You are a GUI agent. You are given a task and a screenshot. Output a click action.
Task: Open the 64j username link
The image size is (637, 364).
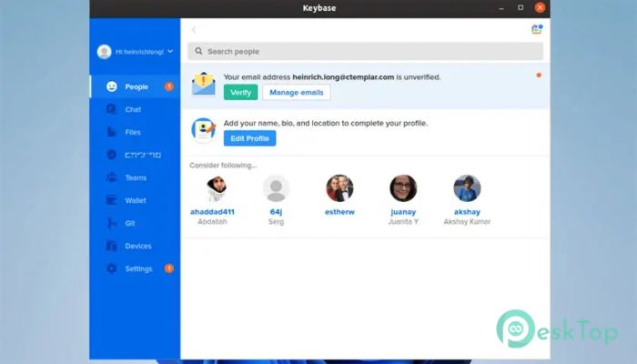click(x=276, y=212)
